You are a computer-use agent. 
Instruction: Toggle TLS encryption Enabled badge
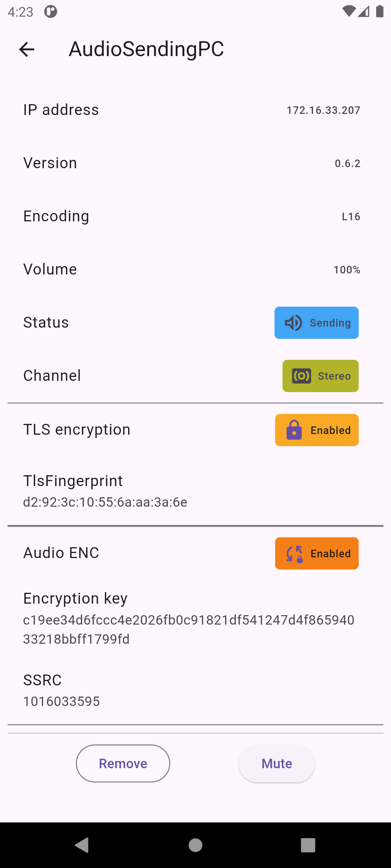(x=317, y=430)
